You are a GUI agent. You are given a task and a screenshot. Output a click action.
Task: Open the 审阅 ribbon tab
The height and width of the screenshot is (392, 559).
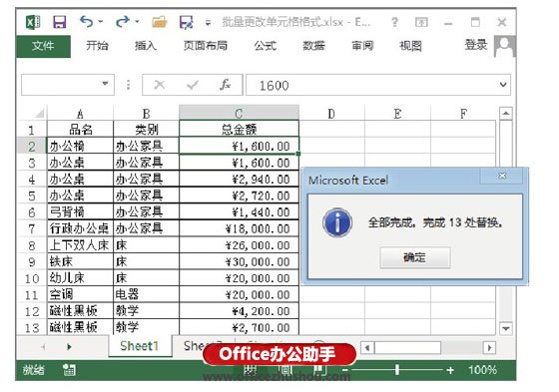pos(362,46)
